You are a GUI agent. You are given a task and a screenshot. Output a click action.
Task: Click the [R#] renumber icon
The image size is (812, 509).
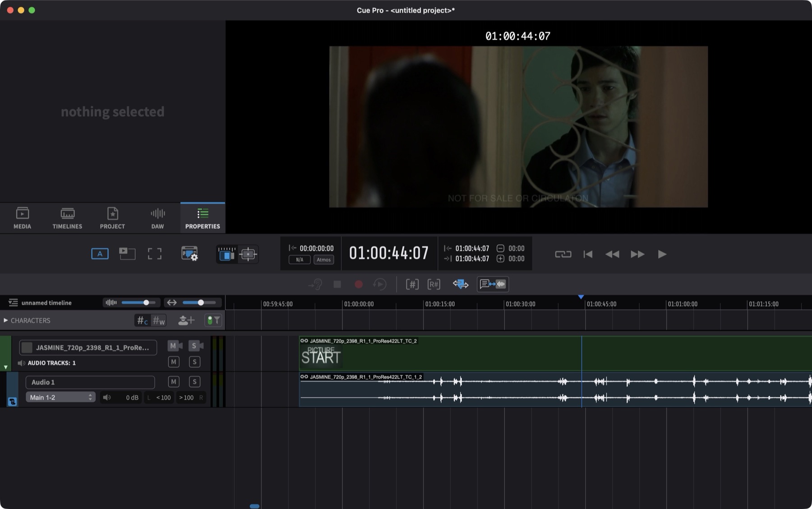click(434, 284)
